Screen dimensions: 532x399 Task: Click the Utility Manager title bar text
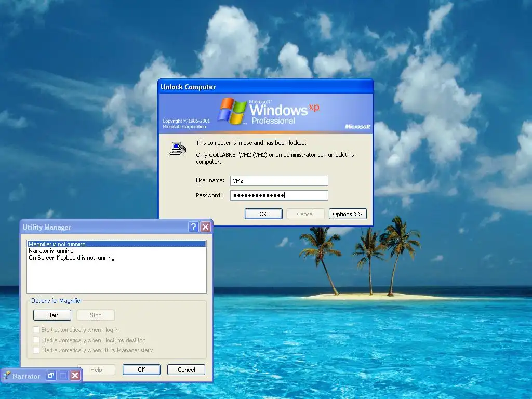click(x=47, y=228)
